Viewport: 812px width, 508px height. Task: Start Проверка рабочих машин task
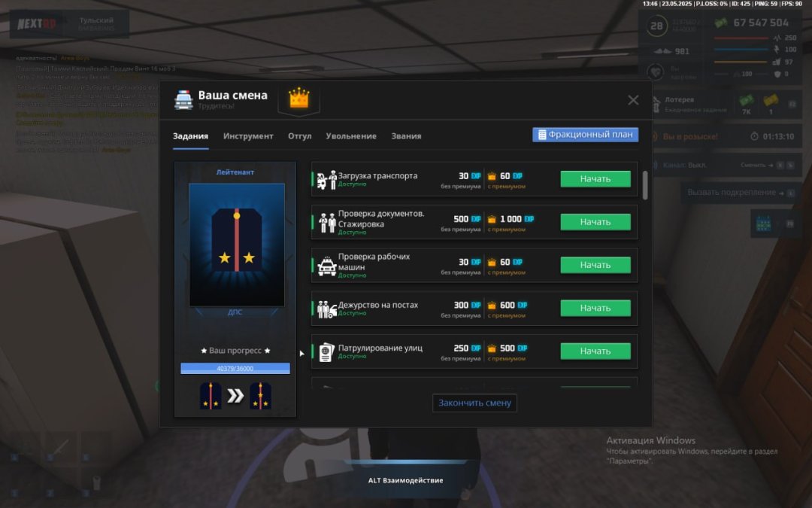(595, 265)
